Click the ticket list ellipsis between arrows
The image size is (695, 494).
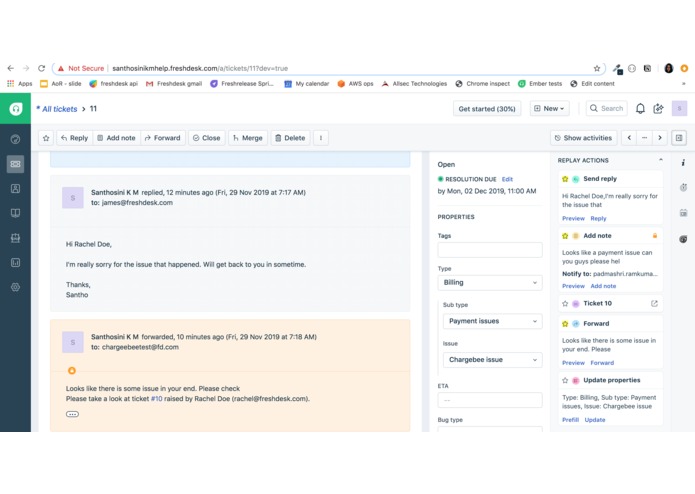pos(644,138)
